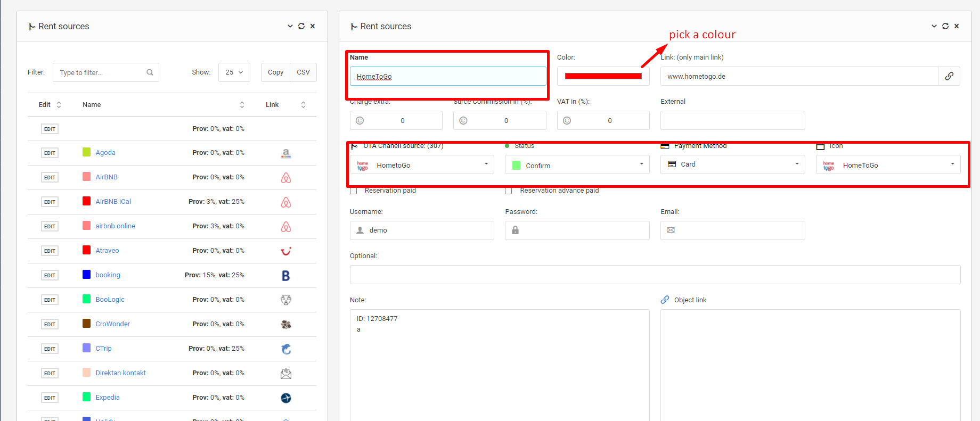This screenshot has width=980, height=421.
Task: Click the airbnb online row logo icon
Action: coord(286,227)
